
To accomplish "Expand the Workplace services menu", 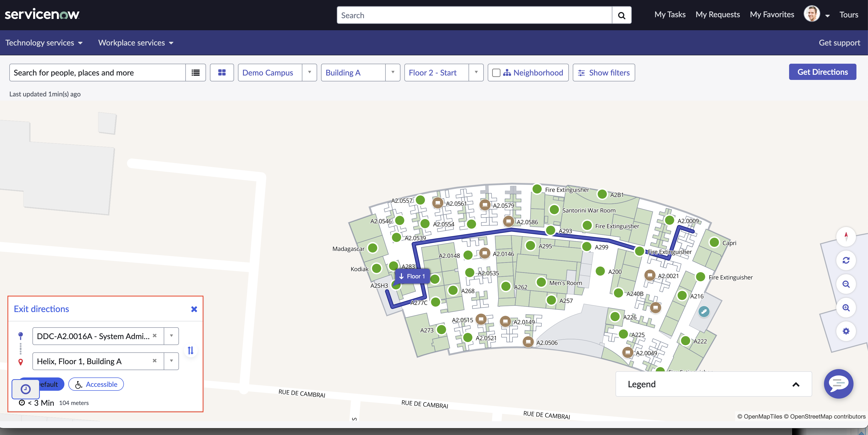I will 136,43.
